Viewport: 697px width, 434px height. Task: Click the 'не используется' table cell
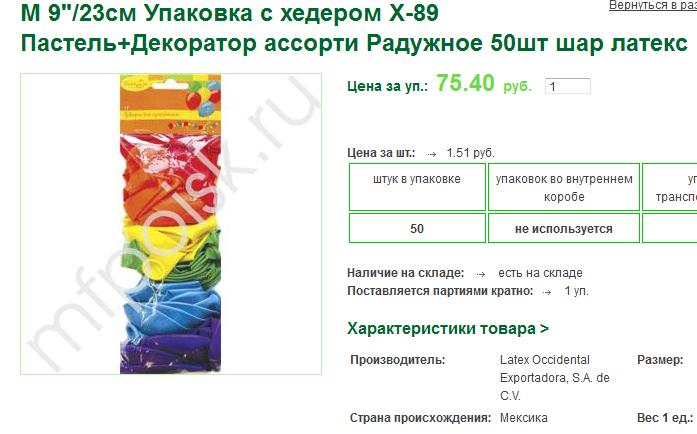click(564, 228)
